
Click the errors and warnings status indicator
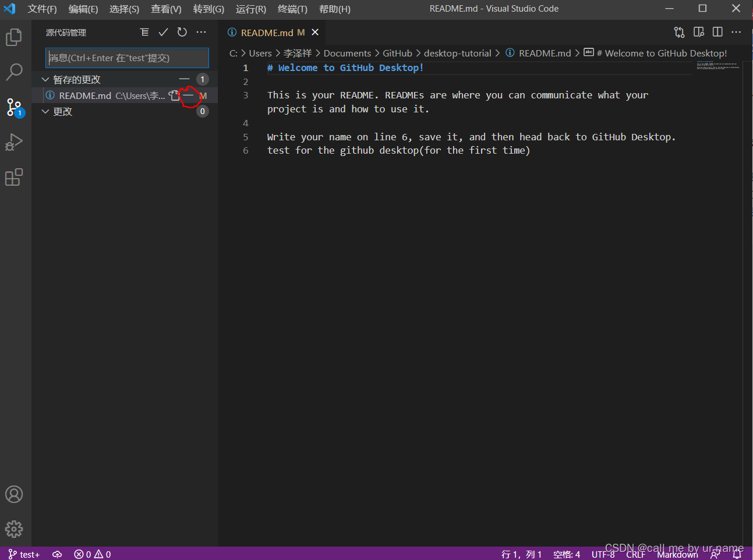[91, 554]
